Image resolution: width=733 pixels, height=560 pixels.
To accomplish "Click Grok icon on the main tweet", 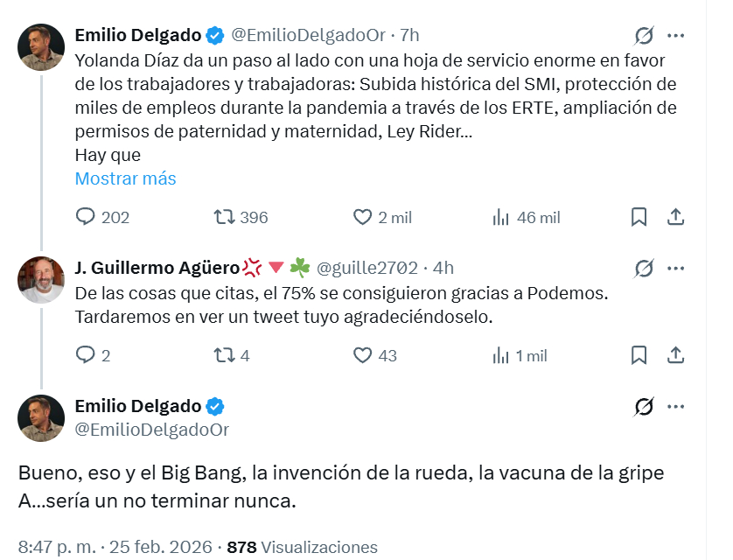I will click(644, 407).
